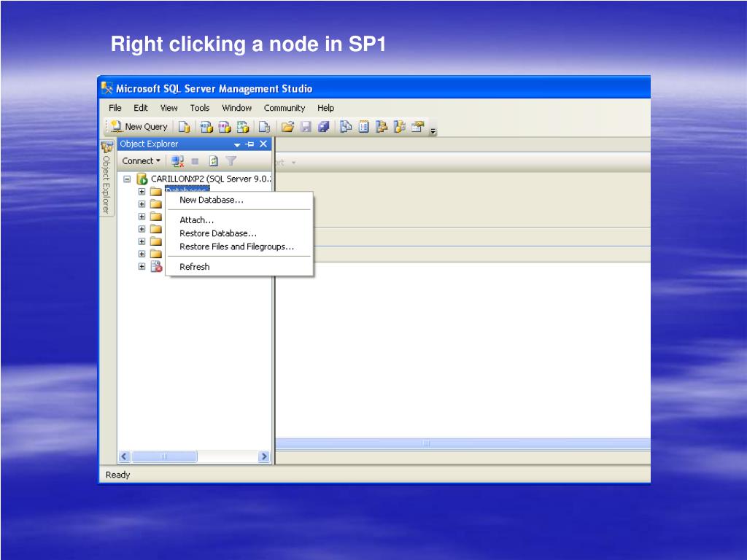Choose Refresh from context menu

coord(239,267)
